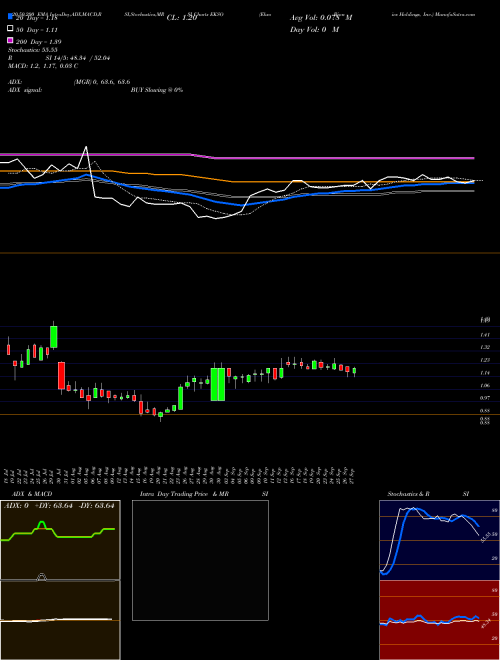The height and width of the screenshot is (660, 500).
Task: Select the '200 Day = 1.39' legend text
Action: click(x=38, y=41)
